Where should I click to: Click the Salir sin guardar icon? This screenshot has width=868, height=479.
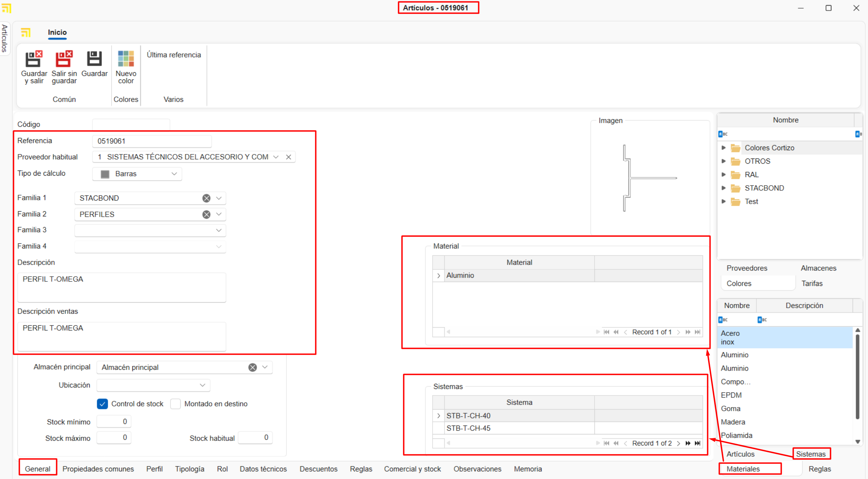[x=64, y=59]
